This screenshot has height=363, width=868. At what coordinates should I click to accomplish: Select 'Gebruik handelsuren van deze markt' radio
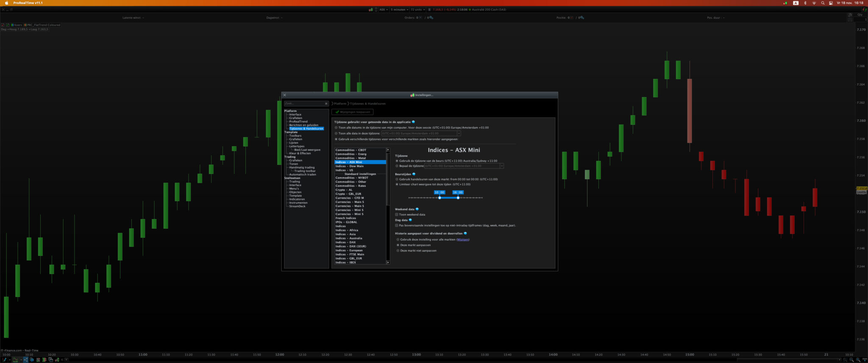pos(397,179)
